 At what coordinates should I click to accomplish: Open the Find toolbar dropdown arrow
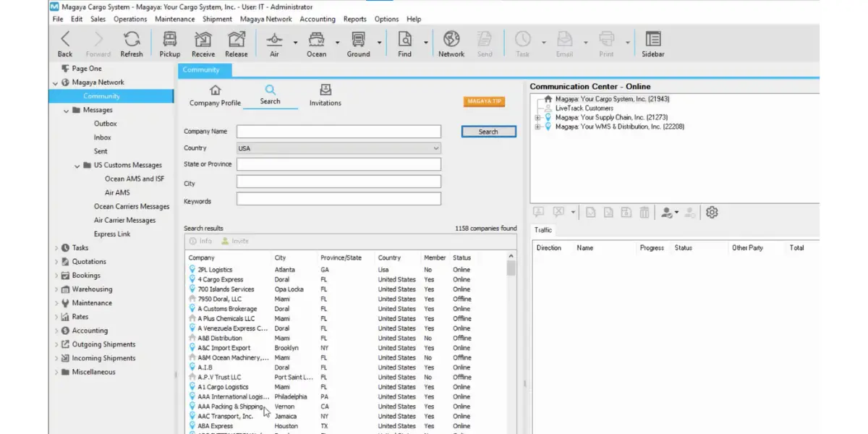click(x=426, y=43)
